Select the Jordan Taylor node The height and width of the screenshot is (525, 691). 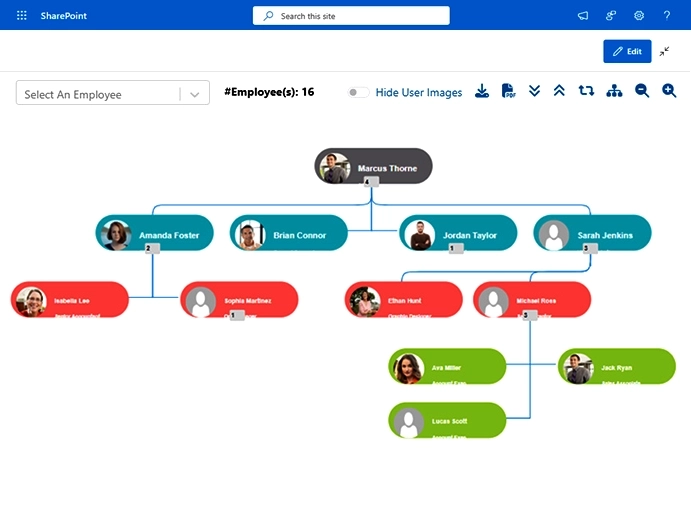coord(458,233)
